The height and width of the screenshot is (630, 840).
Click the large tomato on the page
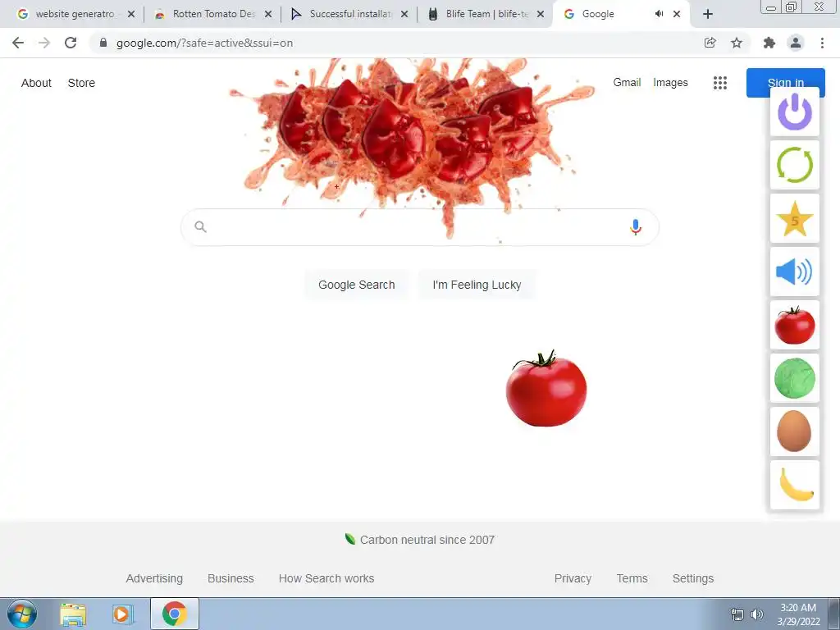point(546,390)
